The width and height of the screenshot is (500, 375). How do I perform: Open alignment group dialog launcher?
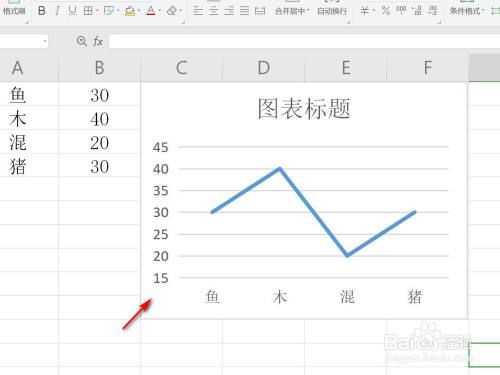(x=349, y=22)
